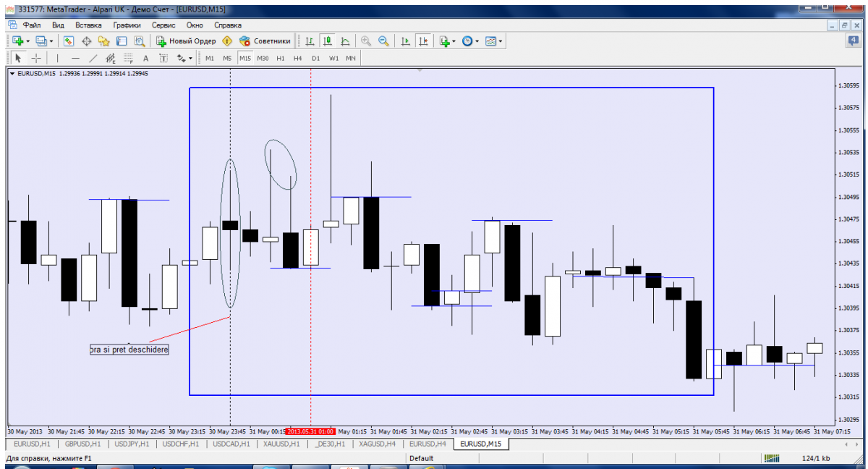Screen dimensions: 868x469
Task: Toggle Auto Scroll chart button
Action: tap(405, 41)
